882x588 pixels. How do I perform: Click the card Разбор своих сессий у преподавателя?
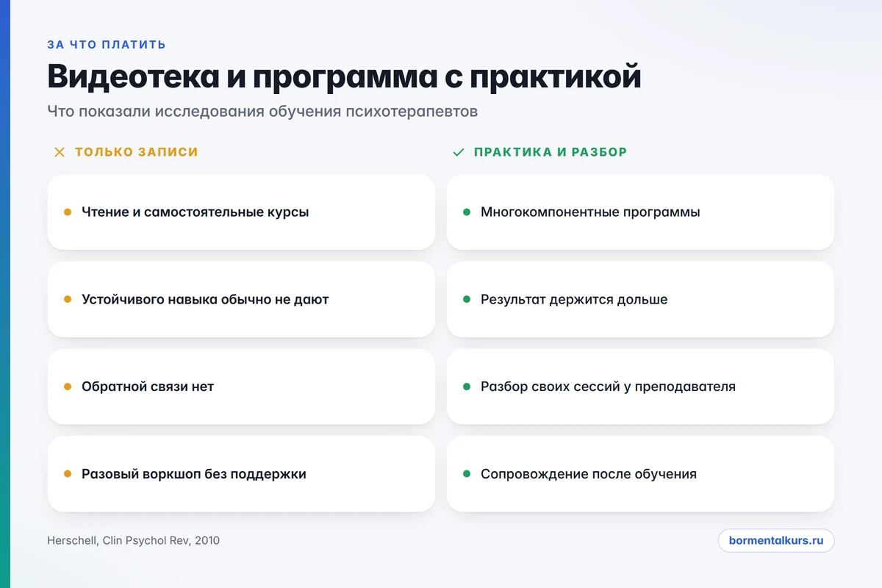coord(640,387)
